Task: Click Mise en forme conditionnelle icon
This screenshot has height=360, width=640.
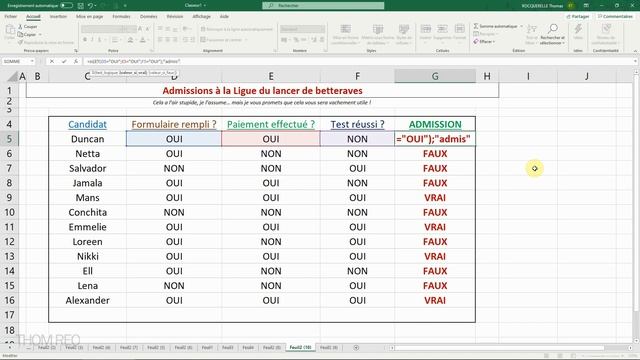Action: click(x=346, y=29)
